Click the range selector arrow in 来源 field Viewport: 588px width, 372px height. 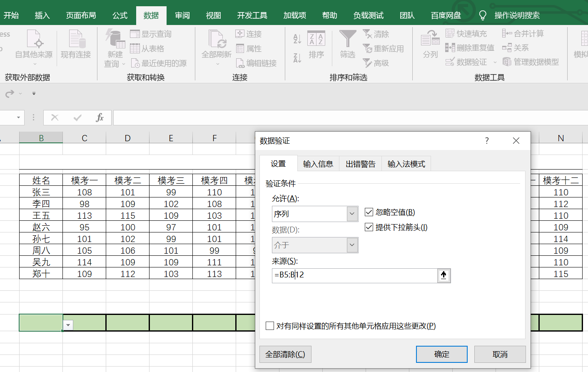pos(444,275)
